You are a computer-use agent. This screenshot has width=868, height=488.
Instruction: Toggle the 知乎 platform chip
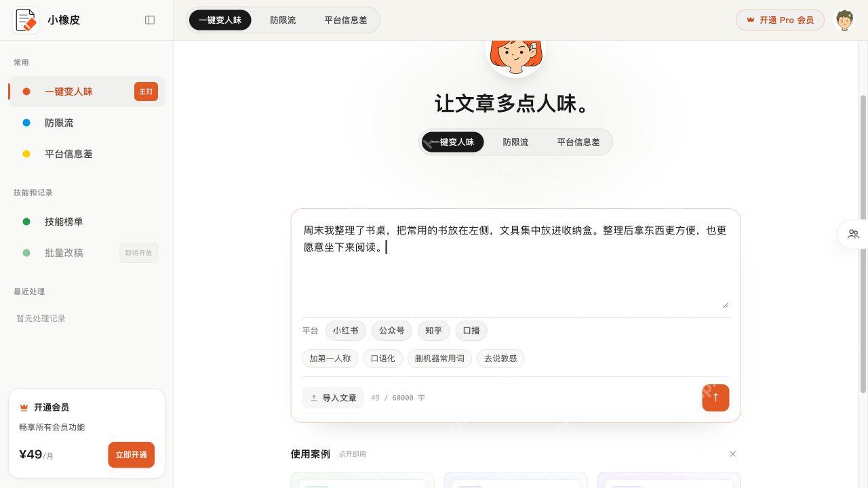pyautogui.click(x=434, y=331)
